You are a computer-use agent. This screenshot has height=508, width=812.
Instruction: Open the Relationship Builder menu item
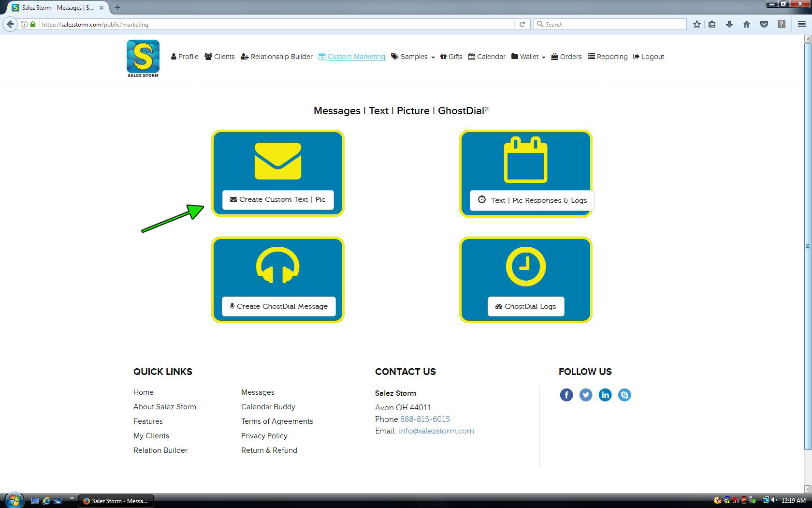point(276,57)
